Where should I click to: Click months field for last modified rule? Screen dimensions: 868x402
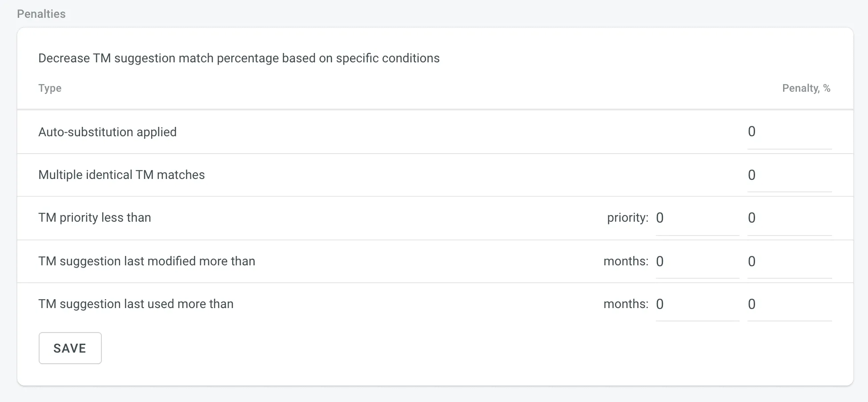pos(697,261)
